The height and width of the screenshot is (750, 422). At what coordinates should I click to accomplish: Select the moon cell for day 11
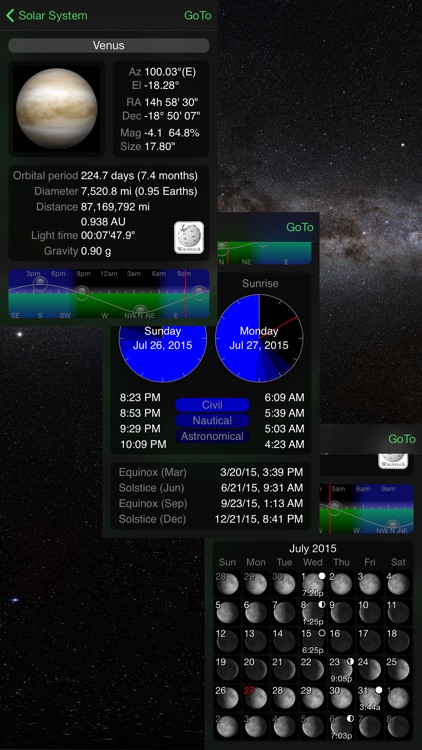[399, 612]
